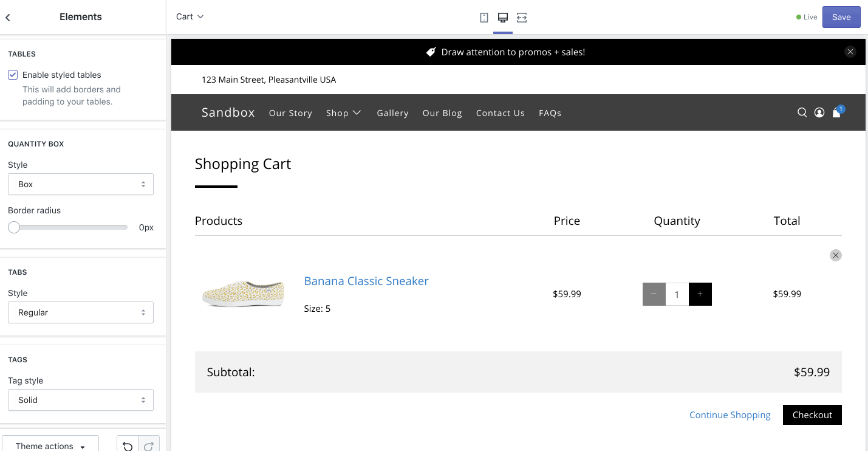Expand the Cart page selector
Viewport: 868px width, 451px height.
tap(190, 17)
